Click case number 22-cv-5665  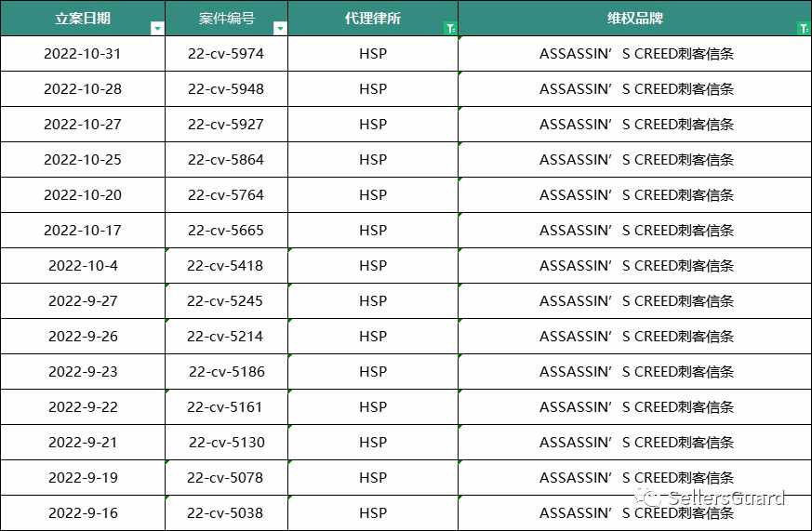pyautogui.click(x=226, y=231)
